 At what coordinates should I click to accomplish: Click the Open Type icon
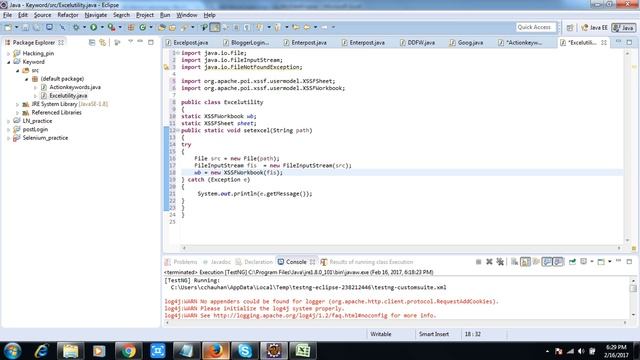(161, 27)
